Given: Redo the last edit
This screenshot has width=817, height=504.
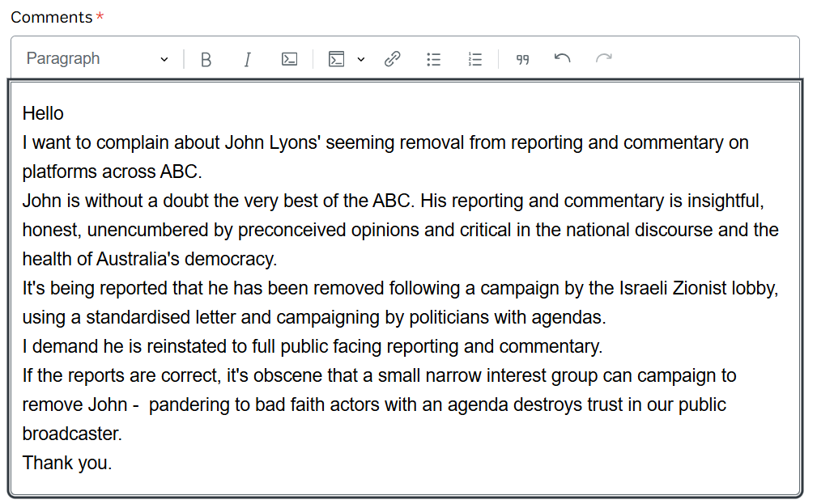Looking at the screenshot, I should pos(603,59).
